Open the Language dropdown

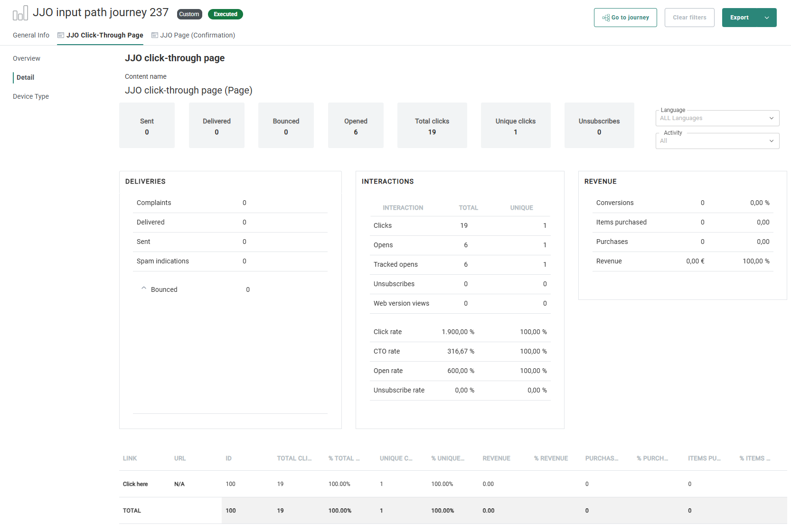[x=717, y=118]
